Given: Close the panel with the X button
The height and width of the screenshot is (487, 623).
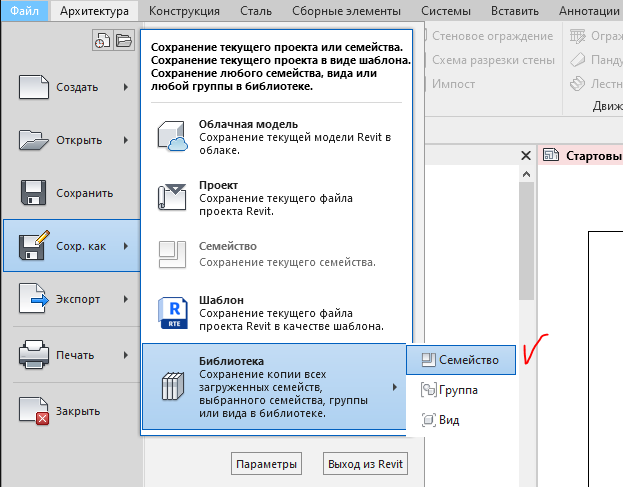Looking at the screenshot, I should point(526,156).
